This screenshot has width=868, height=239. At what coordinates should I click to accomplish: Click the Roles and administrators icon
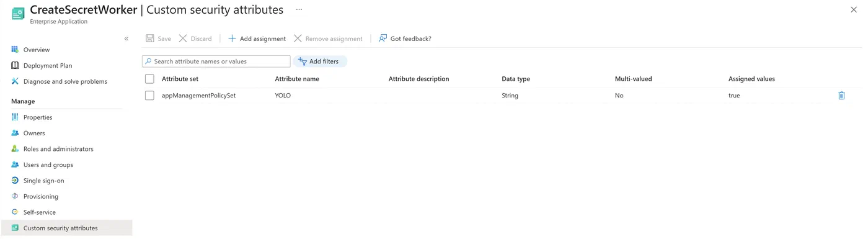tap(15, 148)
